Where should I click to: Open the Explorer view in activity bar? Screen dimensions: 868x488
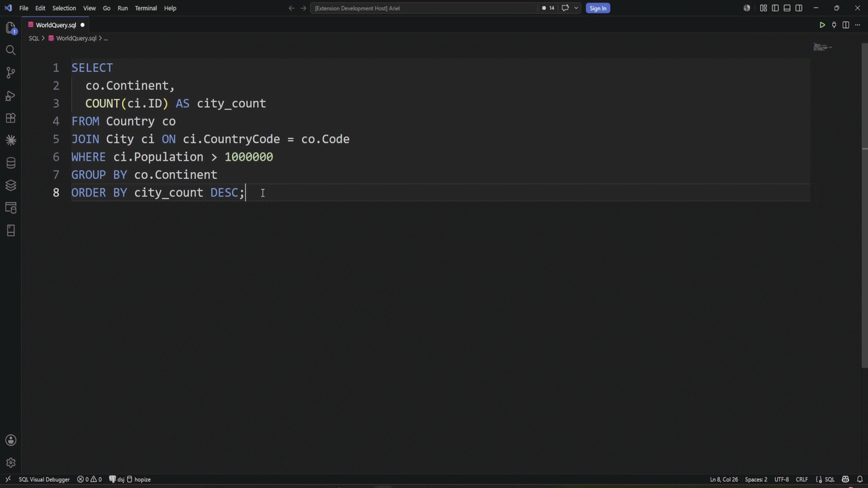(11, 28)
